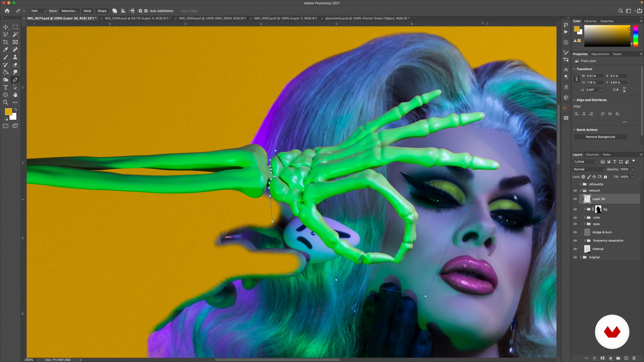Hide the bg group
644x362 pixels.
pos(575,209)
